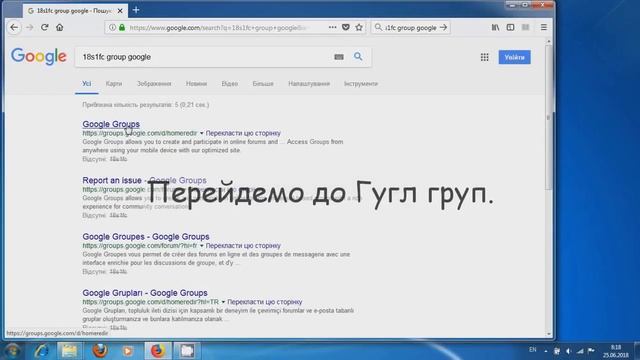Click volume speaker icon in system tray
Image resolution: width=640 pixels, height=360 pixels.
[x=568, y=351]
